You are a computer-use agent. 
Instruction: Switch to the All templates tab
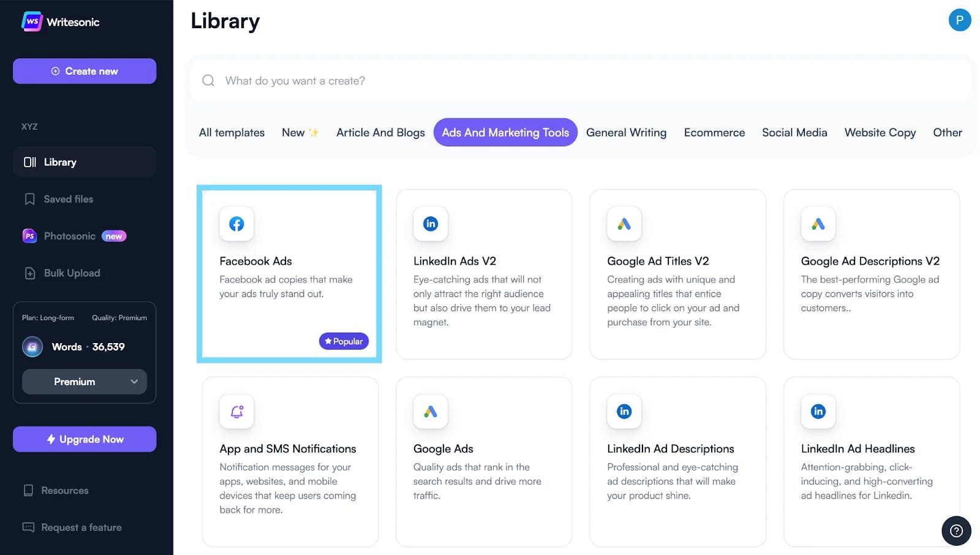click(x=231, y=132)
